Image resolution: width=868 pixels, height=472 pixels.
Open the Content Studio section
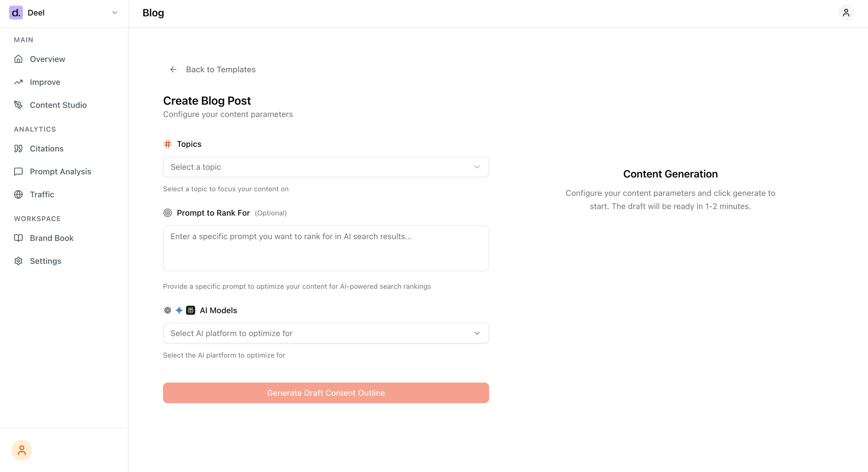tap(58, 105)
